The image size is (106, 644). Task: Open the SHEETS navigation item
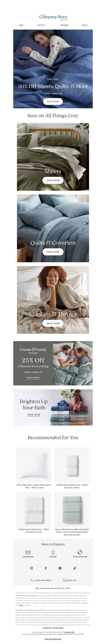pyautogui.click(x=41, y=25)
